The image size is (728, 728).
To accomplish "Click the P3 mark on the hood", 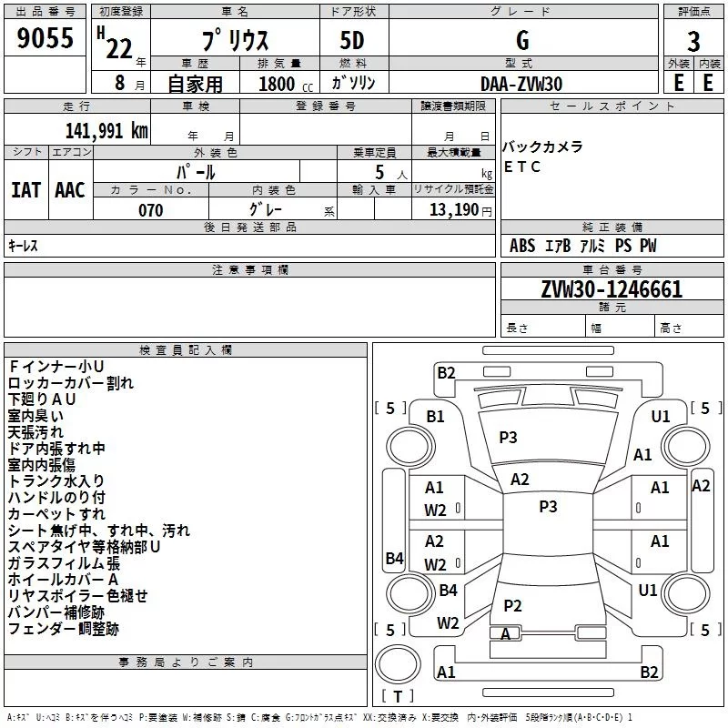I will [x=508, y=438].
